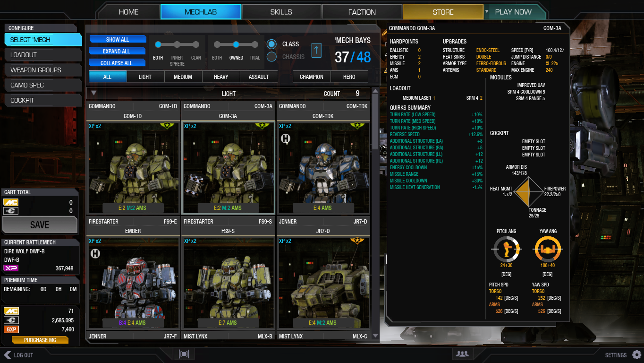Filter by the Heavy weight tab
The width and height of the screenshot is (644, 363).
pos(221,77)
